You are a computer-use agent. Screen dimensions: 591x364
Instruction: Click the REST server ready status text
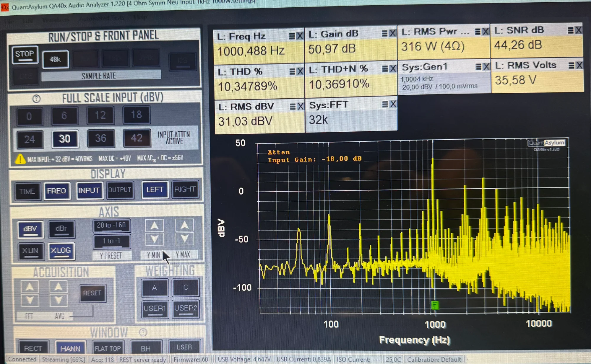(142, 360)
